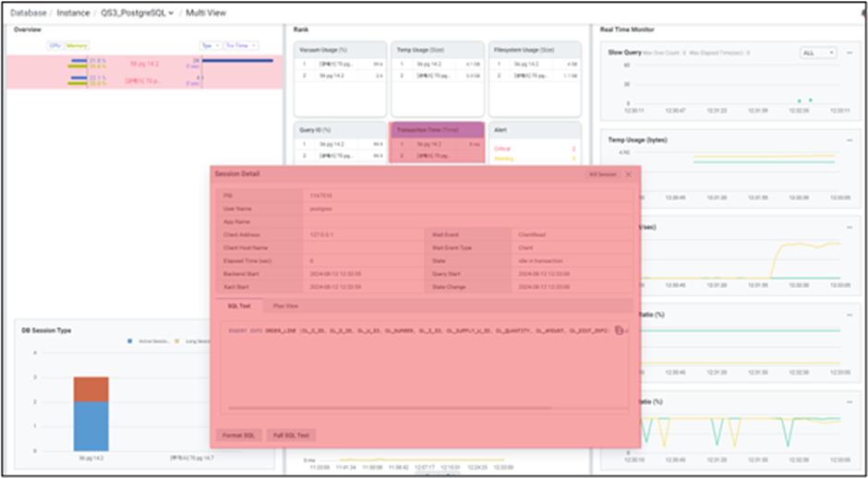Viewport: 868px width, 478px height.
Task: Select the SQL Text tab
Action: click(238, 305)
